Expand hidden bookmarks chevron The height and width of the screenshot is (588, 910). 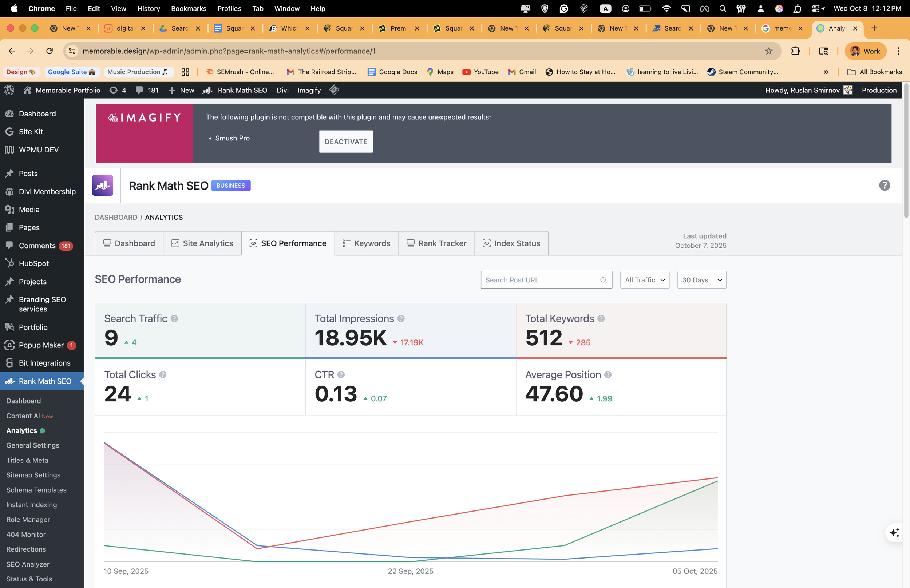point(826,72)
